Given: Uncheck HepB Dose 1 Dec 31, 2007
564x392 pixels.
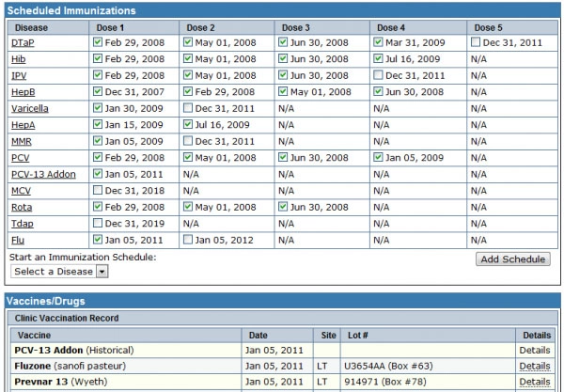Looking at the screenshot, I should click(98, 91).
